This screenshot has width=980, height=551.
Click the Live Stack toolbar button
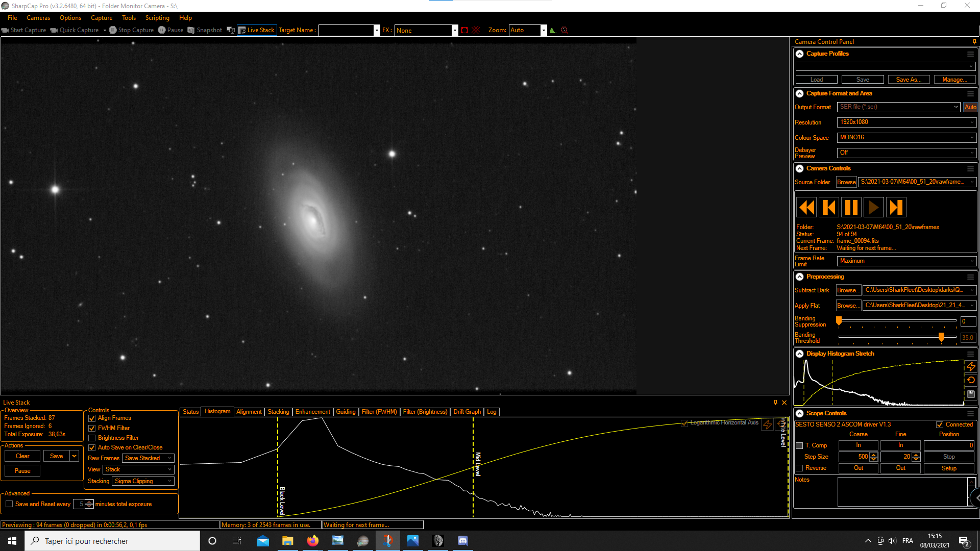tap(257, 30)
